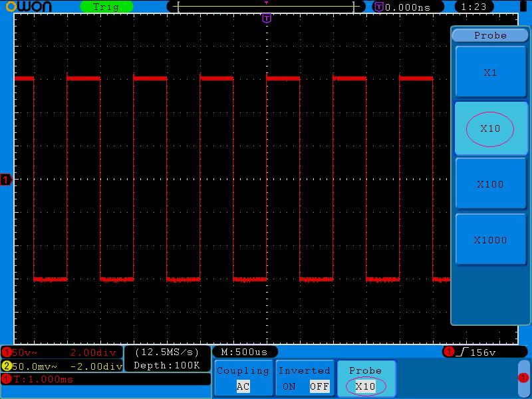
Task: Choose X1000 probe attenuation
Action: click(x=490, y=240)
